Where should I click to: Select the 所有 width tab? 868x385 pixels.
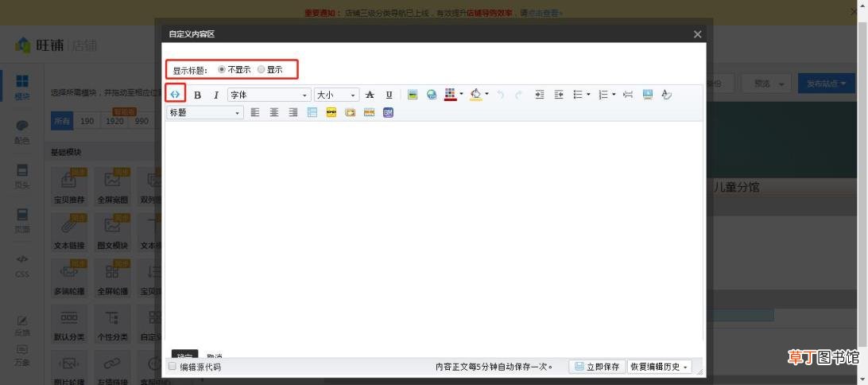tap(62, 122)
